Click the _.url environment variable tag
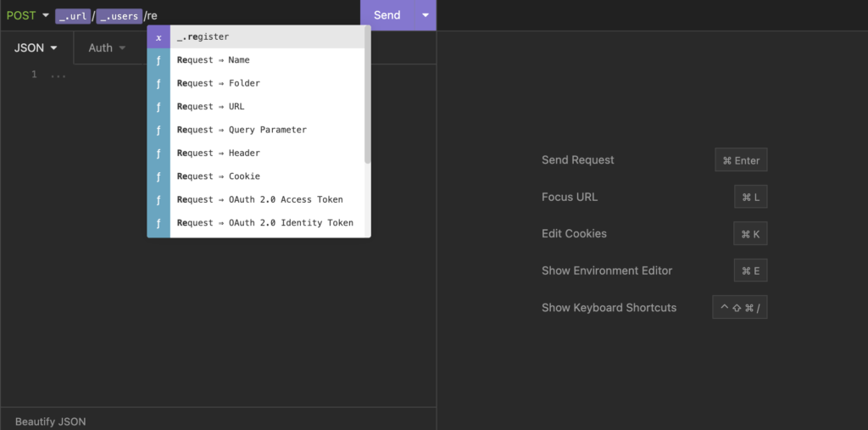868x430 pixels. pyautogui.click(x=73, y=16)
